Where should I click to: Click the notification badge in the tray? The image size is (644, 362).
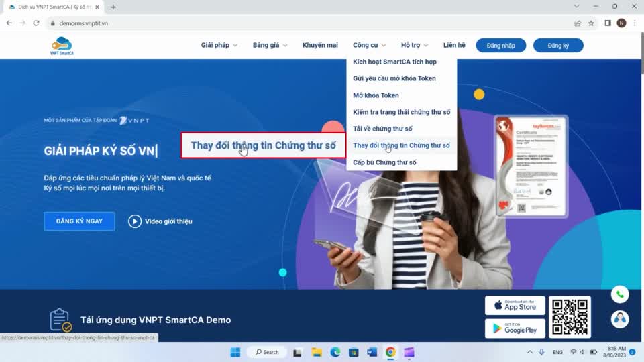(x=633, y=352)
